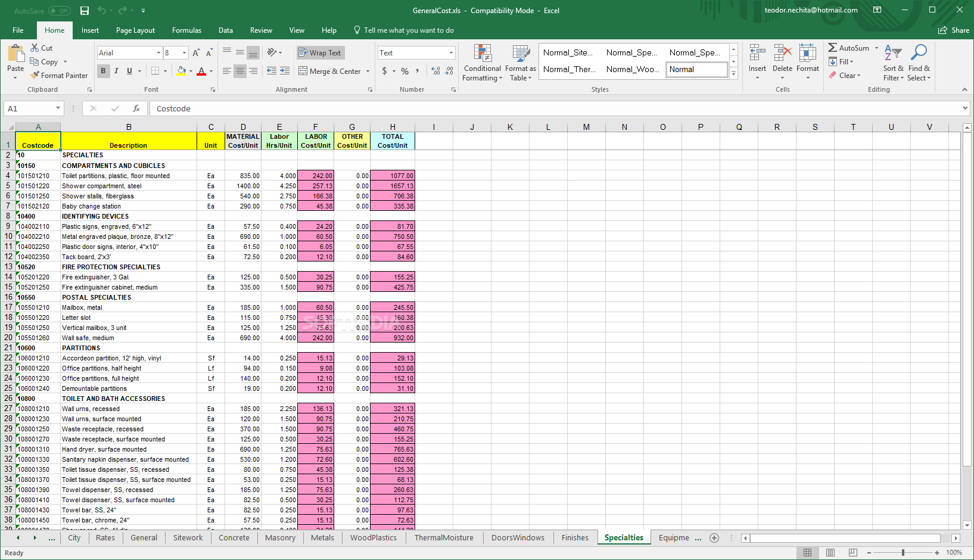Open the font size dropdown
The image size is (974, 560).
tap(184, 53)
